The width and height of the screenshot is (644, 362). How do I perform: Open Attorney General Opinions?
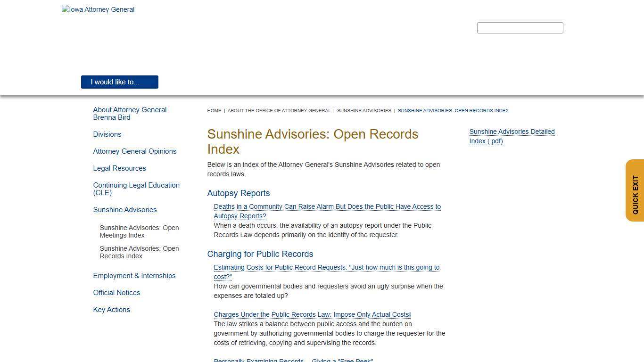pyautogui.click(x=135, y=151)
